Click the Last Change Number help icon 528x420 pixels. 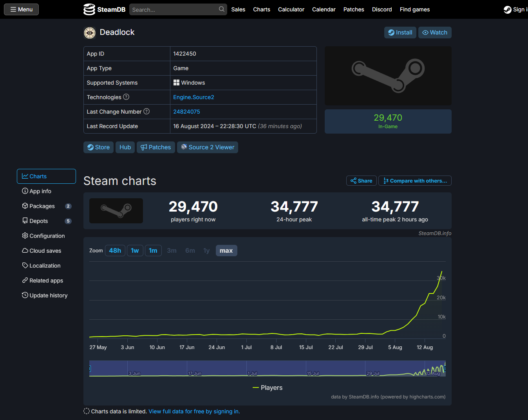pos(146,111)
